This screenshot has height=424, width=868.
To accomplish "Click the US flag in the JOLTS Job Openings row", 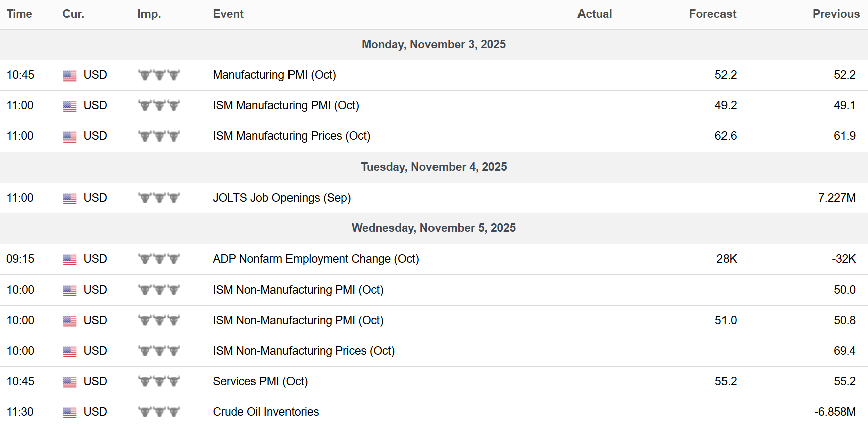I will point(70,198).
